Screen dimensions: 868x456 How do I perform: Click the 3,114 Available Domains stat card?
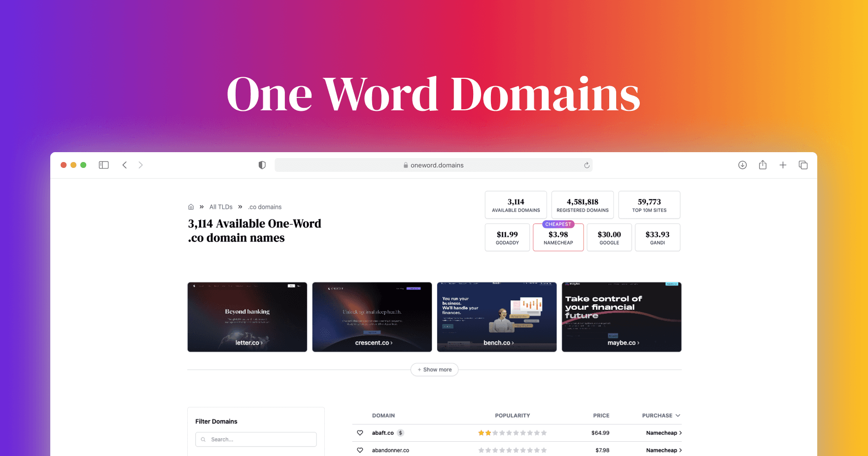click(516, 205)
